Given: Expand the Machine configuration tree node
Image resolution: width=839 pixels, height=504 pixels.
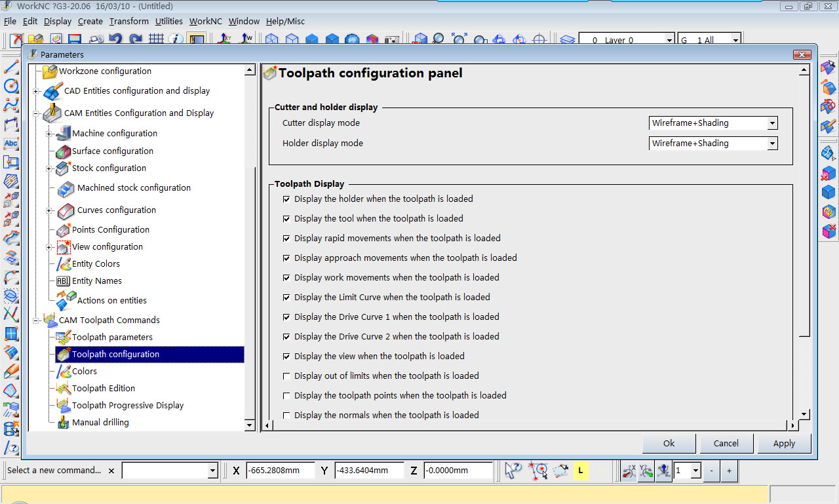Looking at the screenshot, I should tap(49, 134).
